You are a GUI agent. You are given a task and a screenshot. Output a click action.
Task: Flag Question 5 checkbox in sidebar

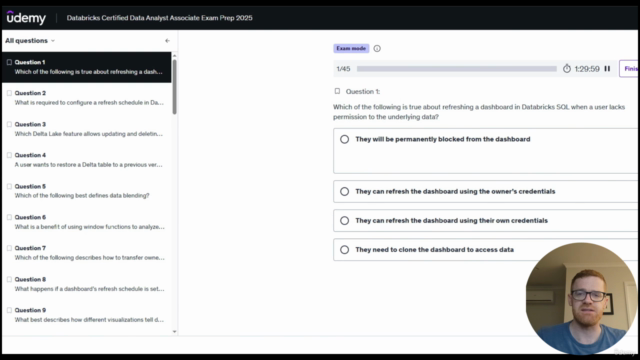pos(9,186)
